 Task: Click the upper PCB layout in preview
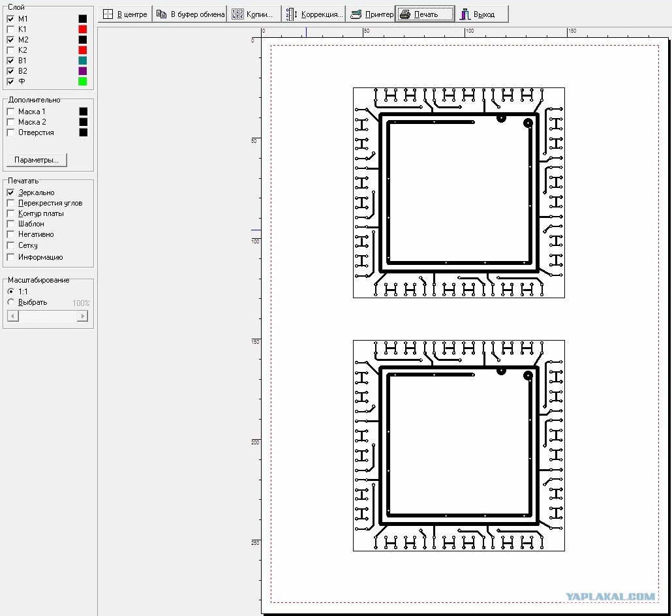pyautogui.click(x=459, y=192)
